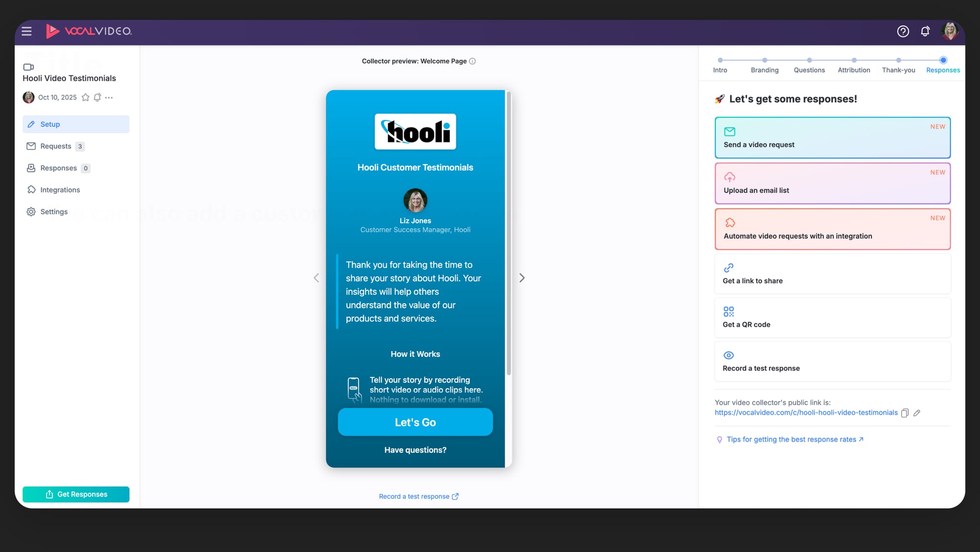The height and width of the screenshot is (552, 980).
Task: Open user profile avatar in top right
Action: click(950, 31)
